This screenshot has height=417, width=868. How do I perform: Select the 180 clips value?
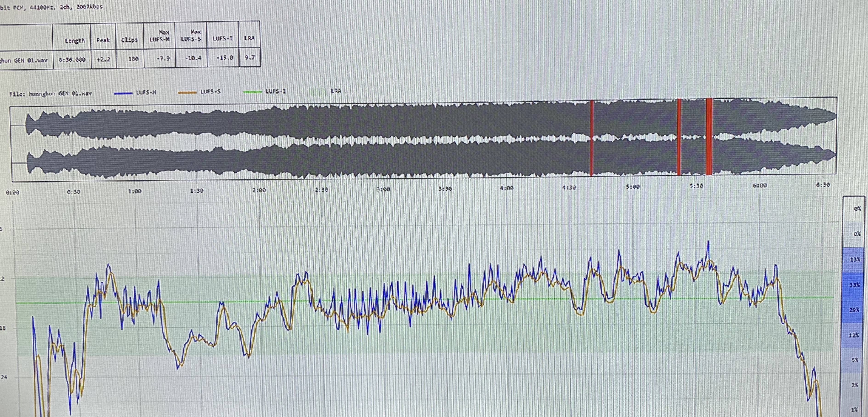click(133, 59)
